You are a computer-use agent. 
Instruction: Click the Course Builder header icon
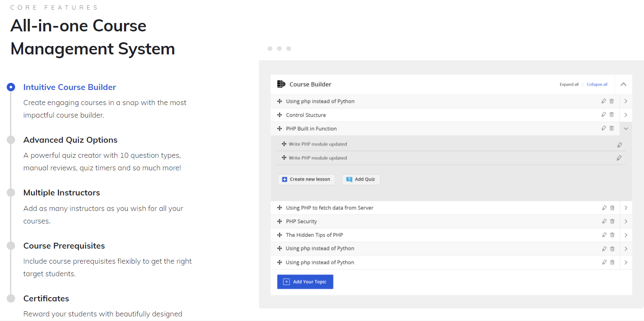[281, 84]
